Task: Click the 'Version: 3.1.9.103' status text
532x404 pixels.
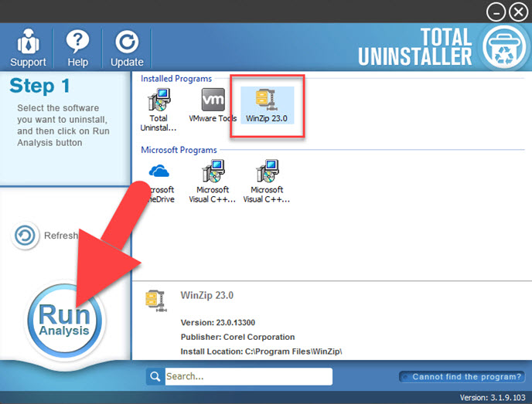Action: [493, 397]
